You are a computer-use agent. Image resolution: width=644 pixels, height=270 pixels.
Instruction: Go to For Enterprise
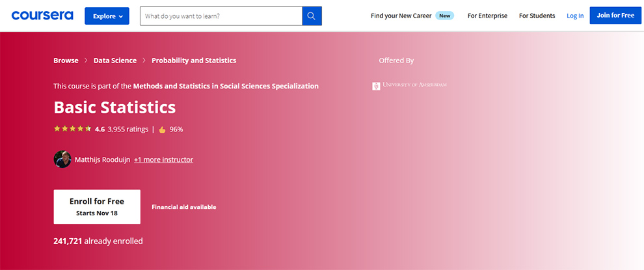click(487, 16)
